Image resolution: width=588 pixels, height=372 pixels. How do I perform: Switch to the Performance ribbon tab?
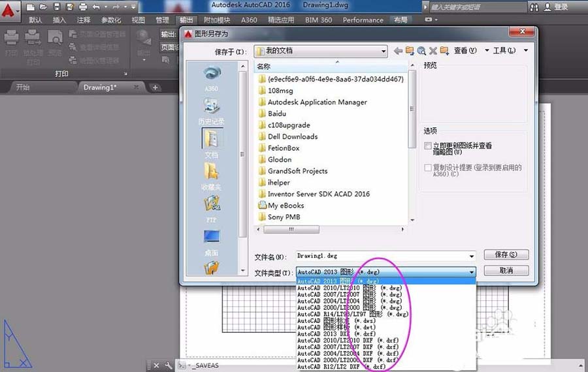(363, 20)
